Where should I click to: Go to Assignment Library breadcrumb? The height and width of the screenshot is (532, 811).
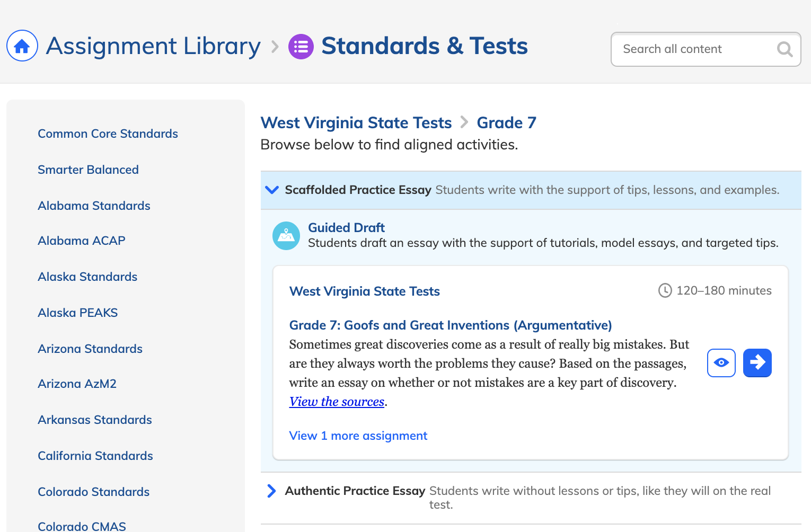pyautogui.click(x=153, y=46)
